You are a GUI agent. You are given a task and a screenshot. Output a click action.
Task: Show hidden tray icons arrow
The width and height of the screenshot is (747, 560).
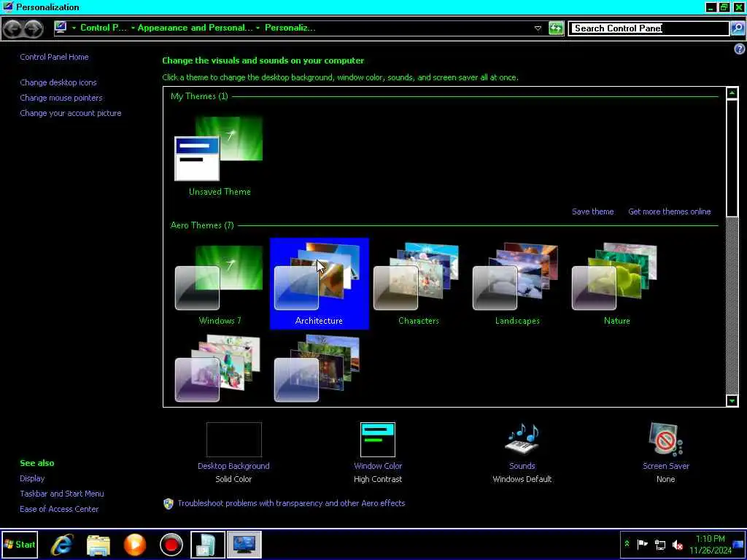(x=627, y=544)
